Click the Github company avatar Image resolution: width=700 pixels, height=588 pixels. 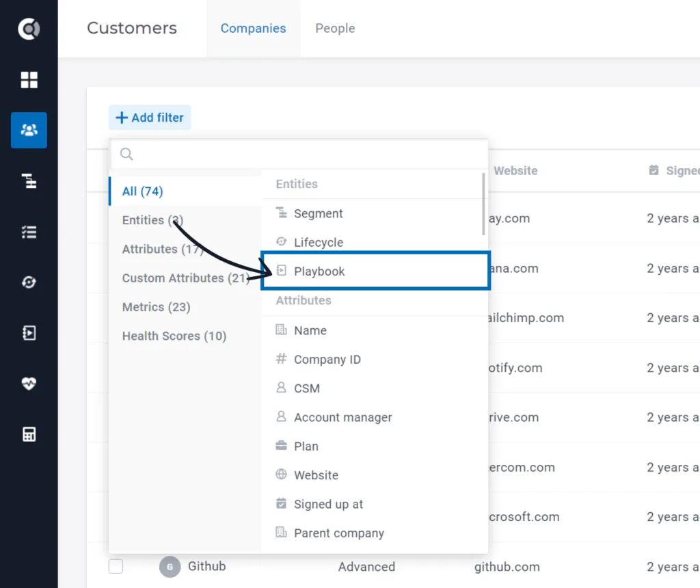(170, 567)
